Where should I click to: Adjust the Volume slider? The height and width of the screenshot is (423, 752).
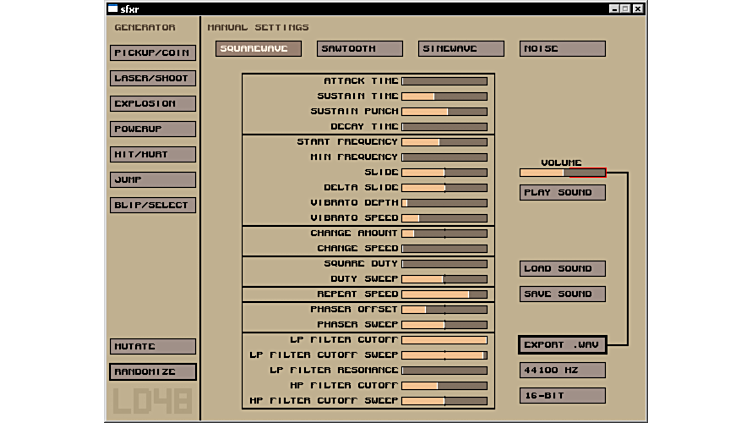[562, 173]
